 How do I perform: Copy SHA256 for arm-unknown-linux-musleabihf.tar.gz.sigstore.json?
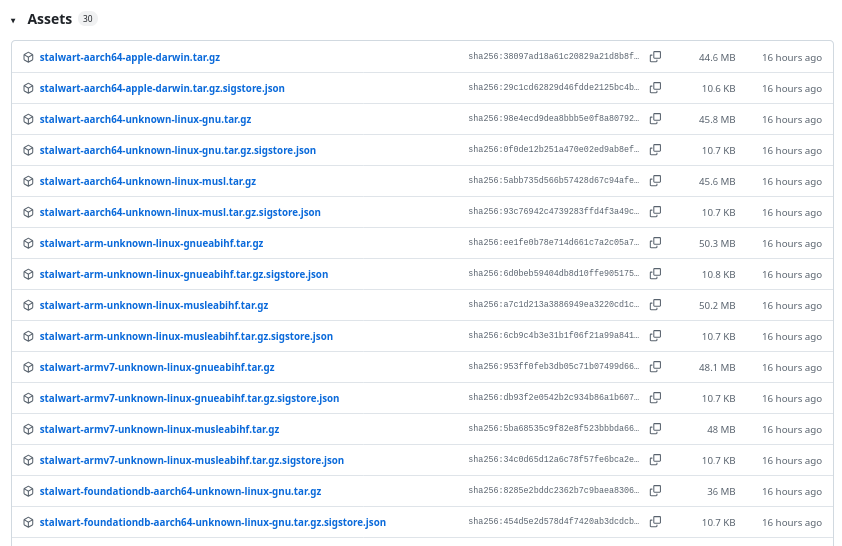point(655,336)
